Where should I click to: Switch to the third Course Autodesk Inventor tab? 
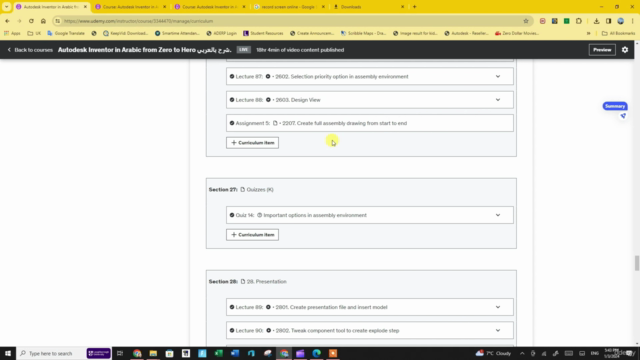[x=210, y=7]
